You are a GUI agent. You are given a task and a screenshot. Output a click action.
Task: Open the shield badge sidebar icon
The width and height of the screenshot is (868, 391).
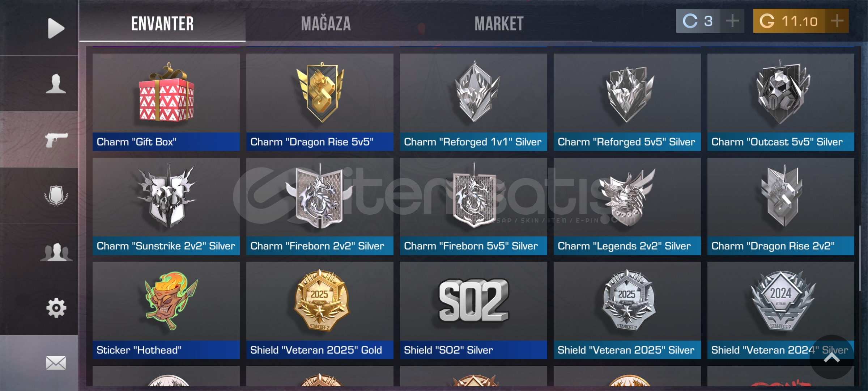[56, 196]
